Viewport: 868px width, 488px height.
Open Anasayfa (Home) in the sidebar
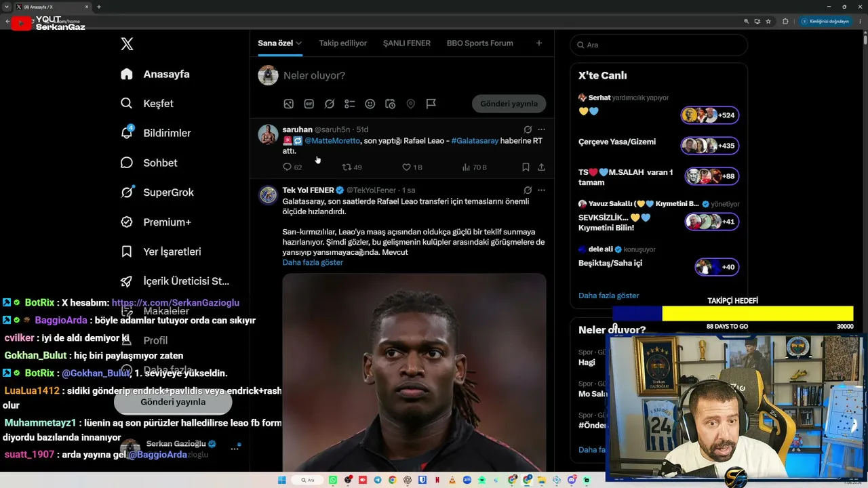coord(155,74)
